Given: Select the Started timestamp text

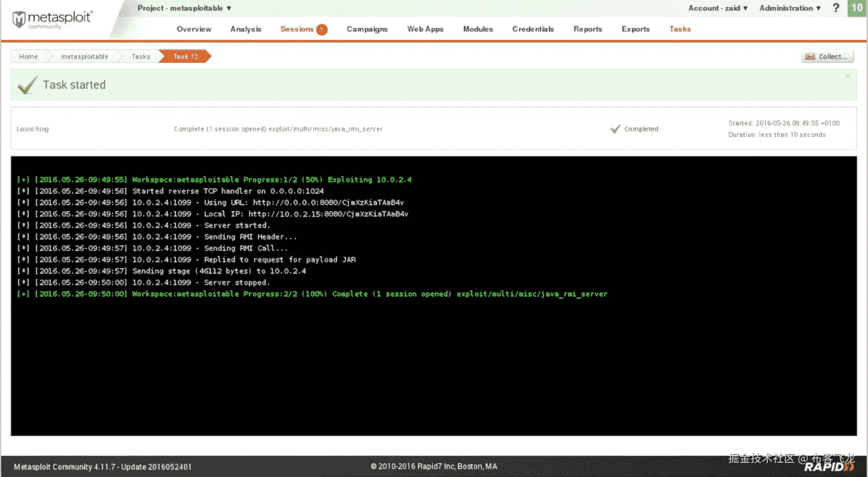Looking at the screenshot, I should [x=784, y=123].
